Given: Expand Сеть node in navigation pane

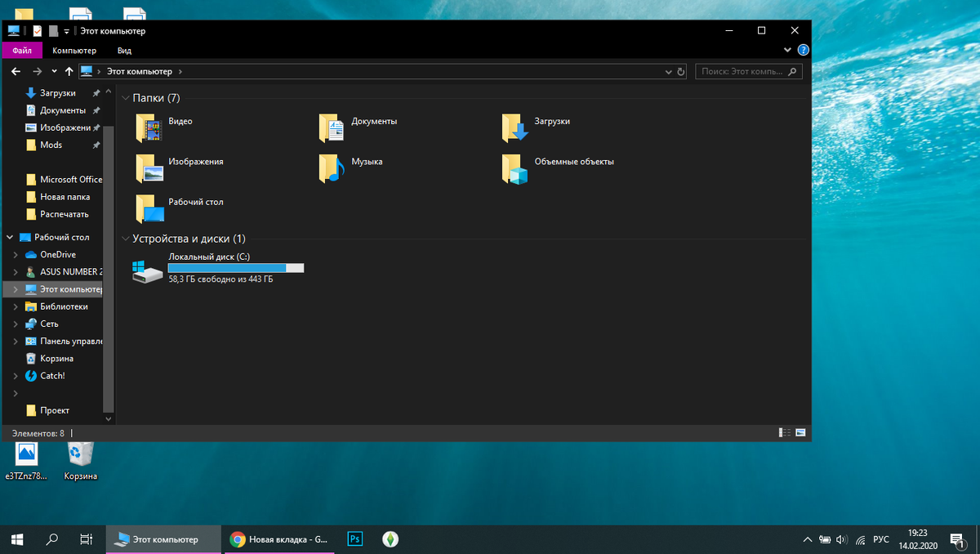Looking at the screenshot, I should point(16,324).
